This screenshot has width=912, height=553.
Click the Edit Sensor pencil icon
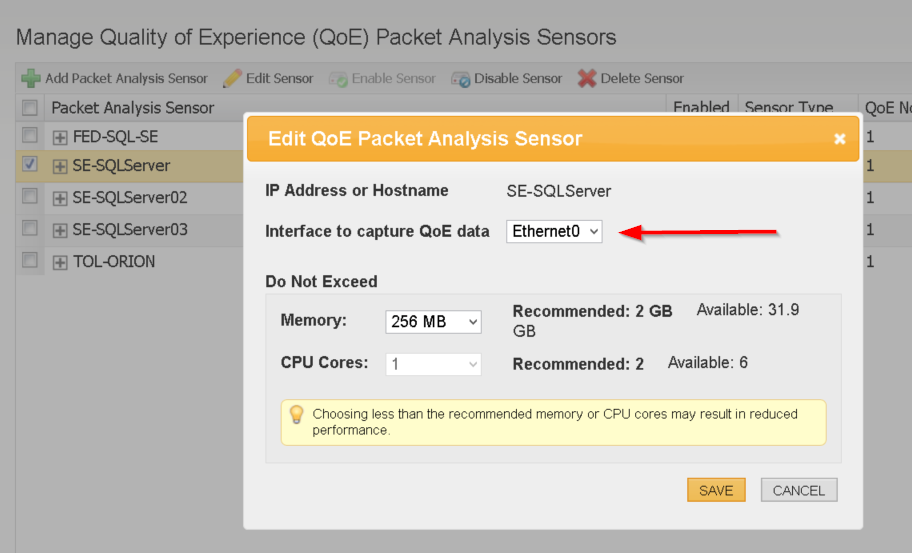(x=232, y=78)
